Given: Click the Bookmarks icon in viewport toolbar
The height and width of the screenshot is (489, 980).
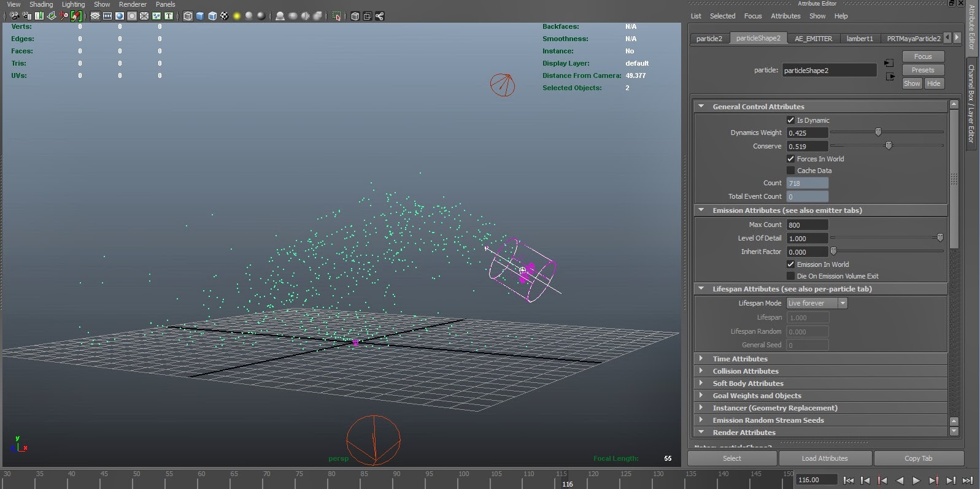Looking at the screenshot, I should (39, 16).
